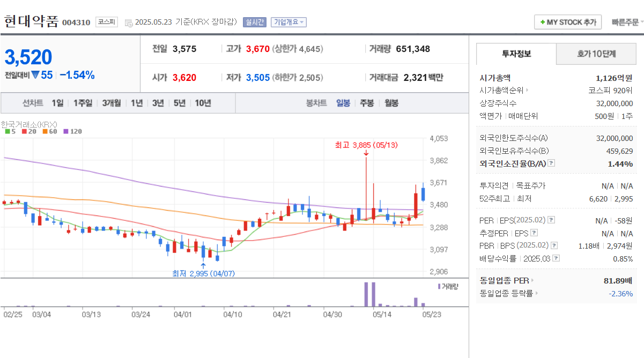Image resolution: width=644 pixels, height=358 pixels.
Task: Click the 코스피 920위 ranking value
Action: [x=610, y=91]
